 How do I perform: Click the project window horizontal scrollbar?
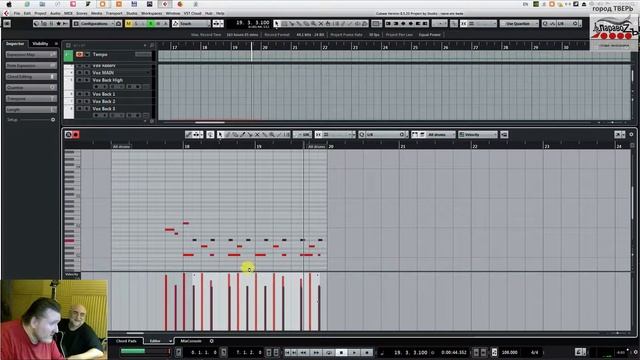pyautogui.click(x=209, y=122)
